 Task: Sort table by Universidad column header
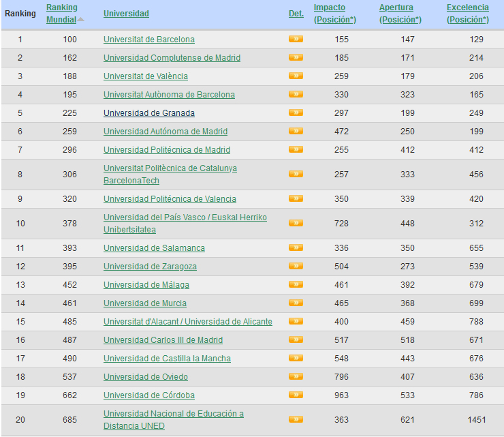[126, 14]
